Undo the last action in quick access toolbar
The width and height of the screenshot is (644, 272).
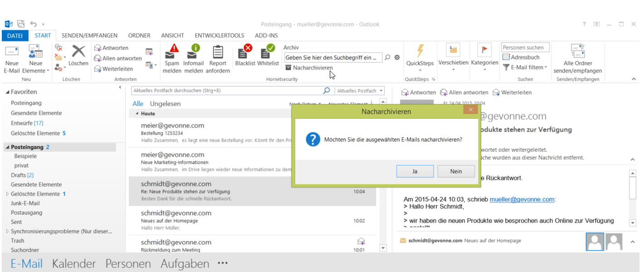click(x=34, y=24)
